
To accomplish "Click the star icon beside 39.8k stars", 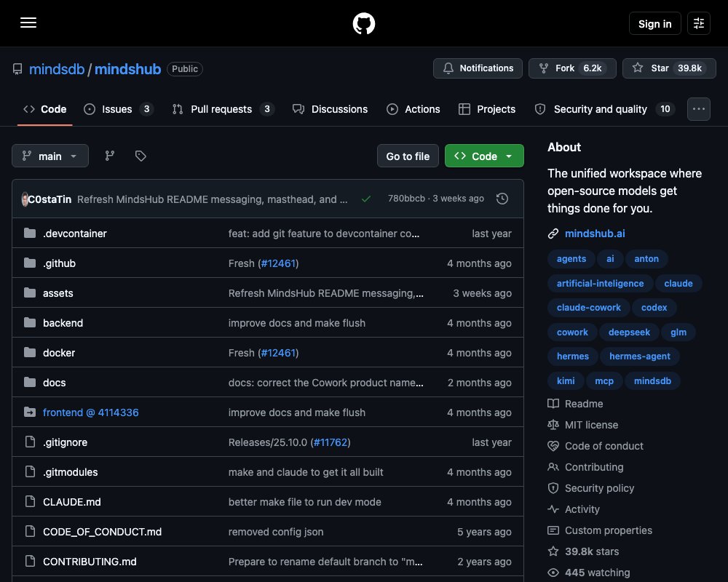I will tap(553, 551).
